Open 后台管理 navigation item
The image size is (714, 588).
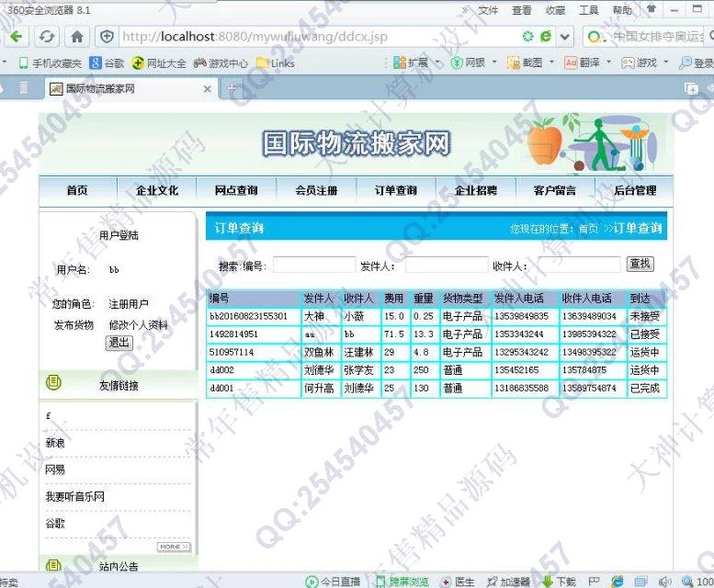tap(635, 191)
